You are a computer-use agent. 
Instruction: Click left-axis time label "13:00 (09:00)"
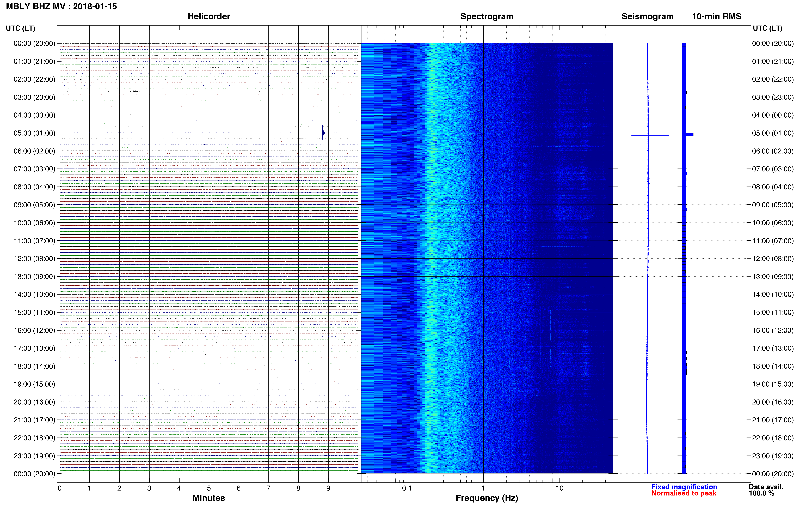point(34,277)
